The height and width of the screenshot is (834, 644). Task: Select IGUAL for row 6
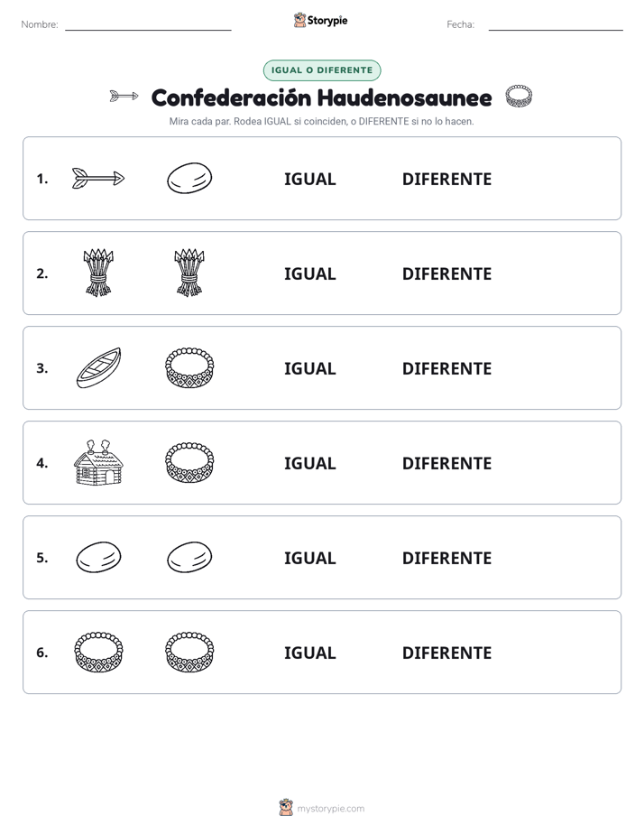pyautogui.click(x=309, y=653)
